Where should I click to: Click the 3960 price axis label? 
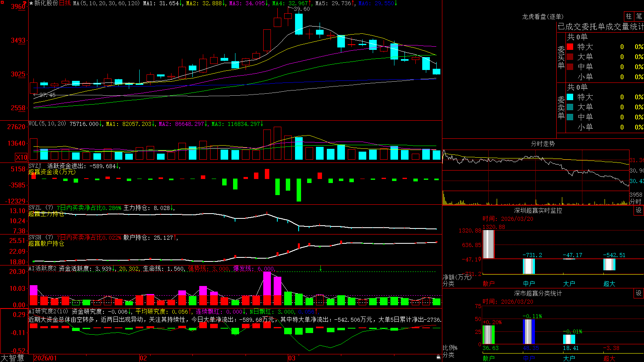(18, 6)
